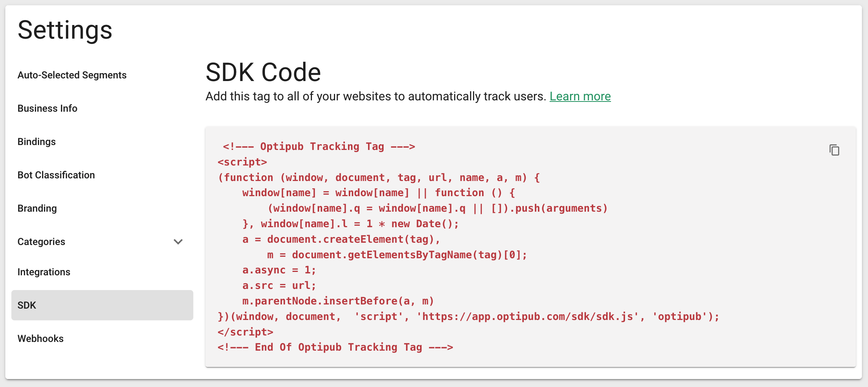Click the function (window, document line
Image resolution: width=868 pixels, height=387 pixels.
click(x=379, y=178)
